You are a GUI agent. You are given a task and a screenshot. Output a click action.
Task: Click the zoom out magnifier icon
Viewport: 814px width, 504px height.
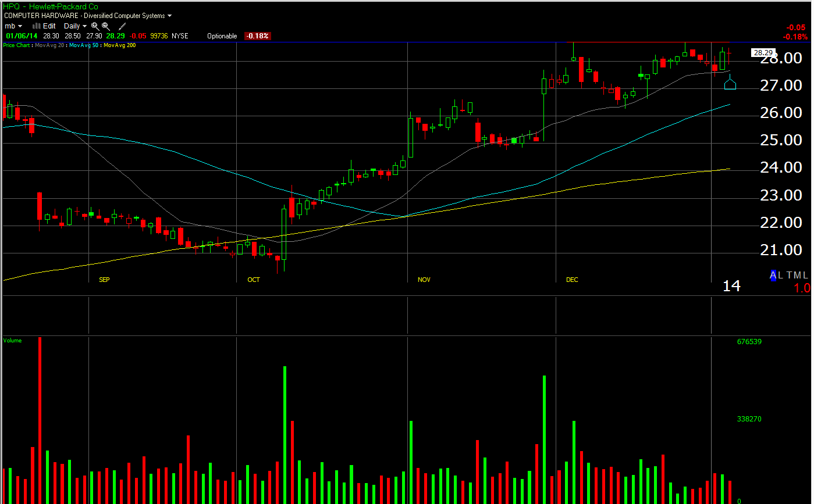[106, 26]
